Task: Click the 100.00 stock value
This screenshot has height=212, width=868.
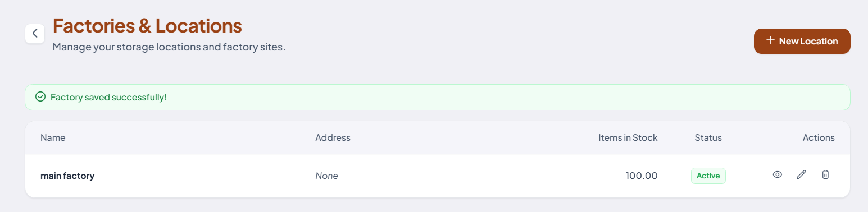Action: 642,176
